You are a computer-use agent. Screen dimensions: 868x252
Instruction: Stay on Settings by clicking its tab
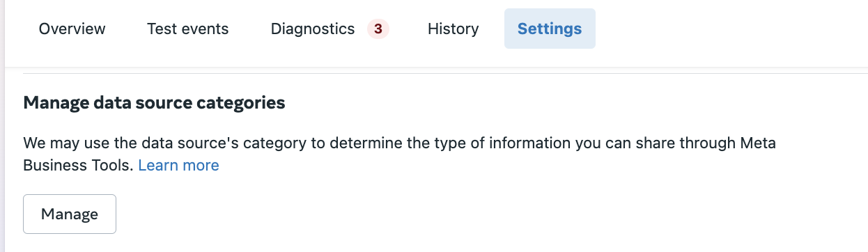coord(550,29)
